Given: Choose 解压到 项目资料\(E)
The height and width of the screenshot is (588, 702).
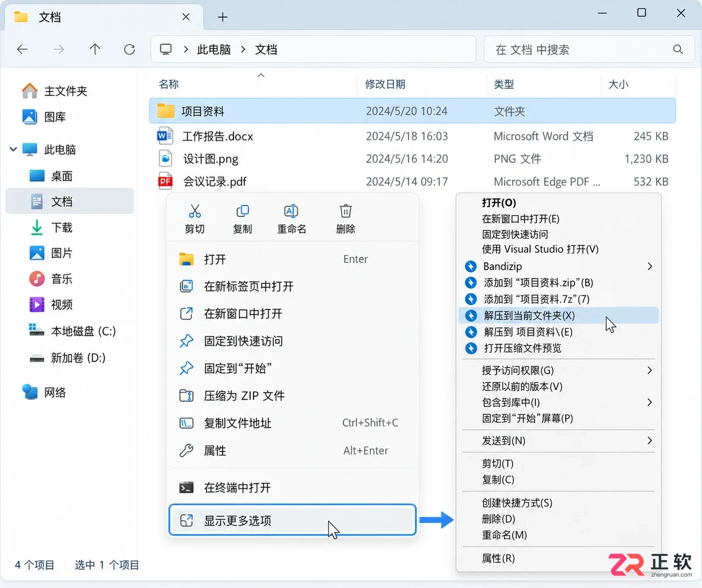Looking at the screenshot, I should coord(559,332).
